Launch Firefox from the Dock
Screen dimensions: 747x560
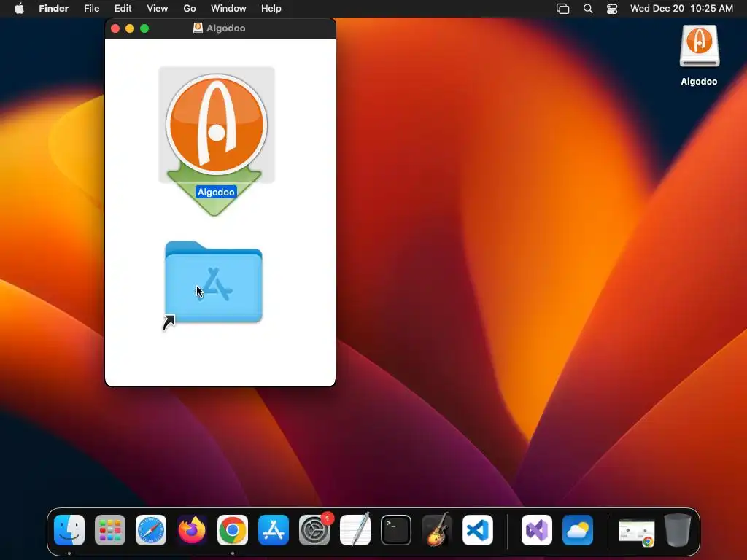coord(192,530)
